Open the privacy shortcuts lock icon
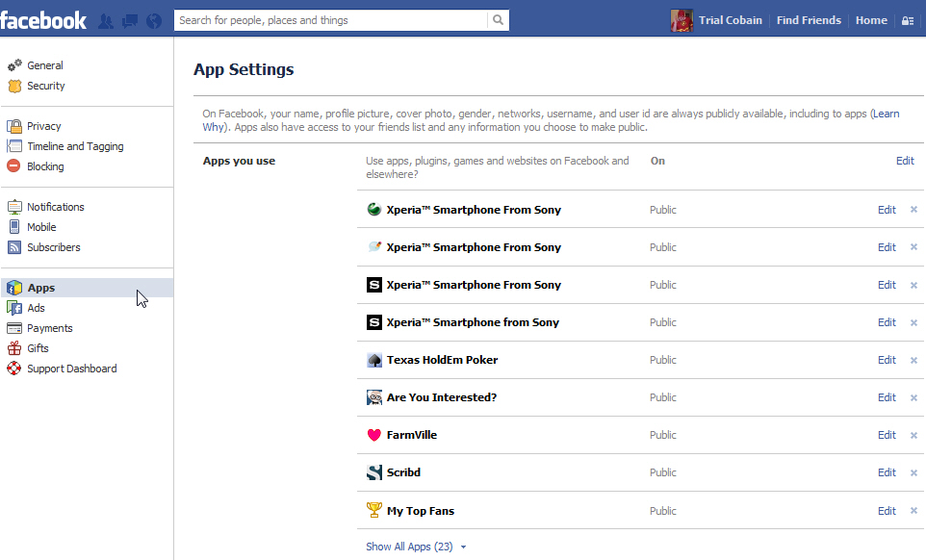The image size is (926, 560). click(907, 20)
